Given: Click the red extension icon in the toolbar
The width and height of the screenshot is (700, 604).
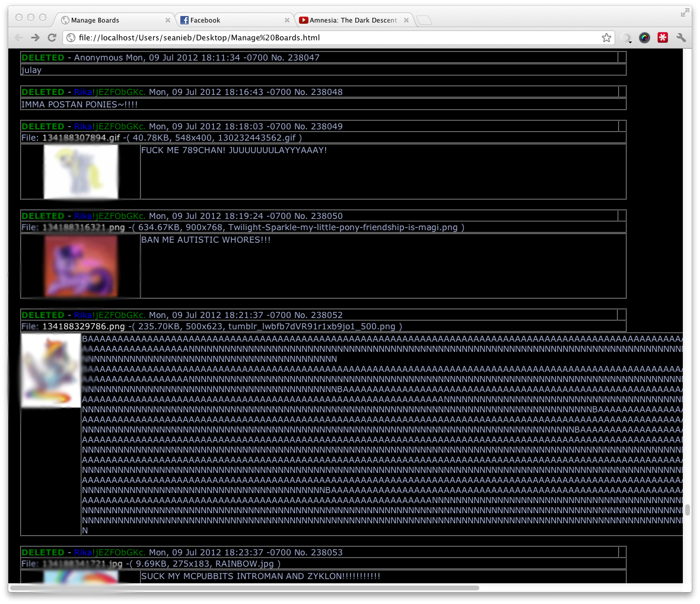Looking at the screenshot, I should (663, 38).
